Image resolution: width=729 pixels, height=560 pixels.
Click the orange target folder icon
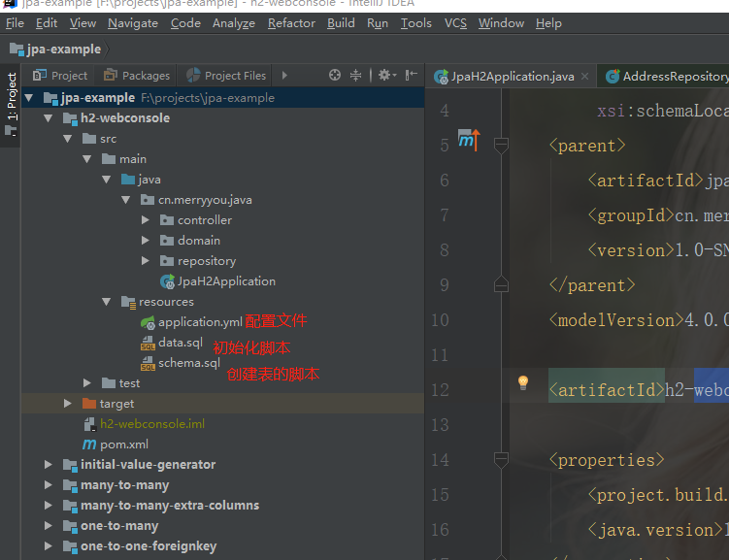point(88,403)
